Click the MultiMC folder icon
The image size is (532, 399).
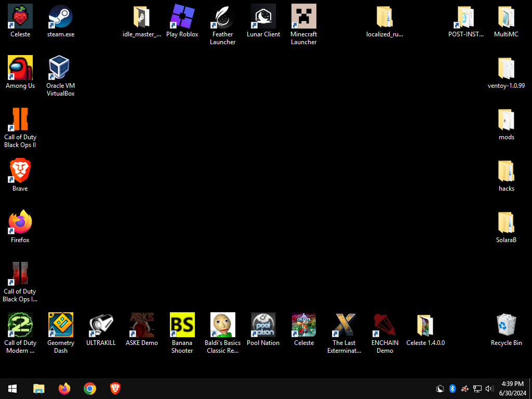pyautogui.click(x=506, y=16)
